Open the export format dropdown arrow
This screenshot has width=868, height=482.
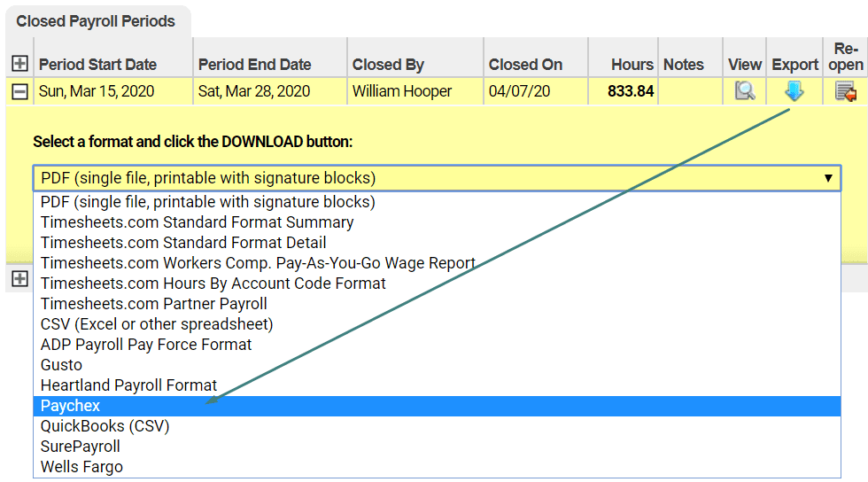(828, 178)
